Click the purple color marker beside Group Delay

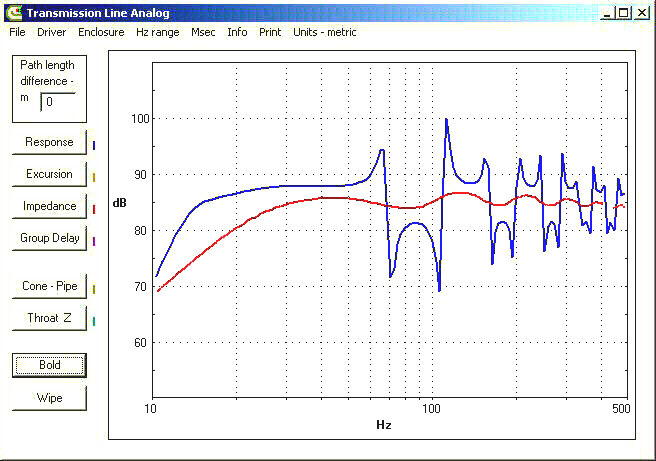[x=94, y=241]
